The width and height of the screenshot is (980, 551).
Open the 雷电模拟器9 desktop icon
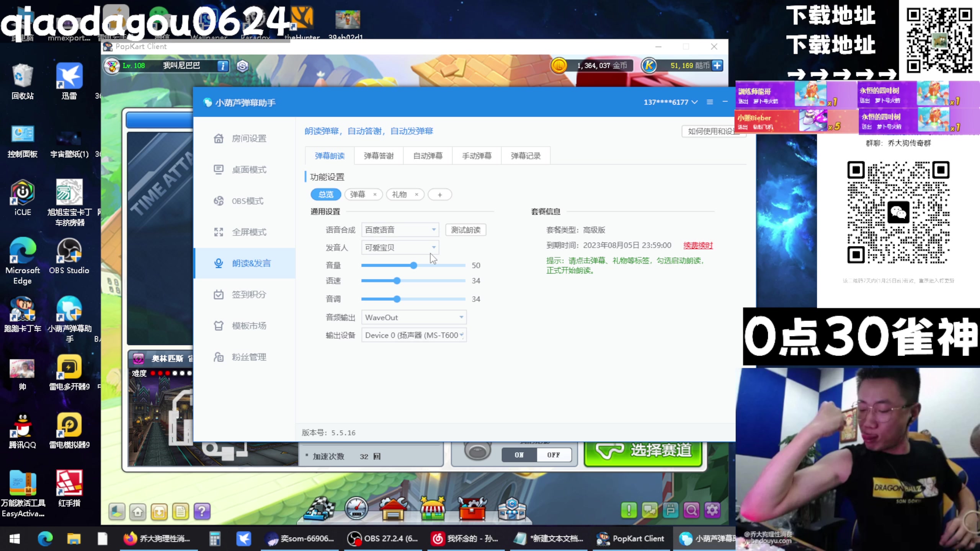click(69, 430)
